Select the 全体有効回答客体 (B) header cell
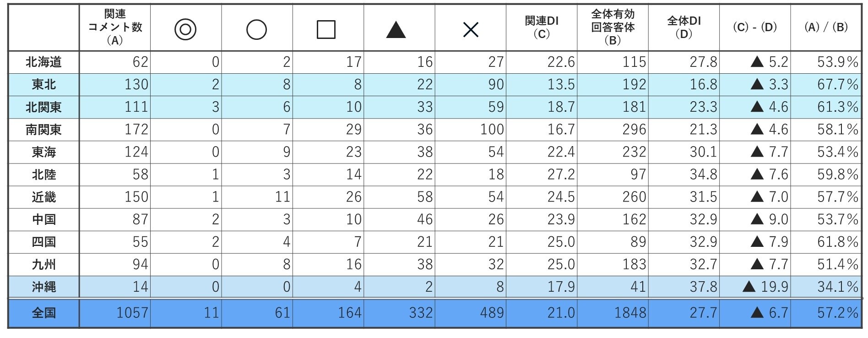The width and height of the screenshot is (868, 338). pyautogui.click(x=613, y=27)
